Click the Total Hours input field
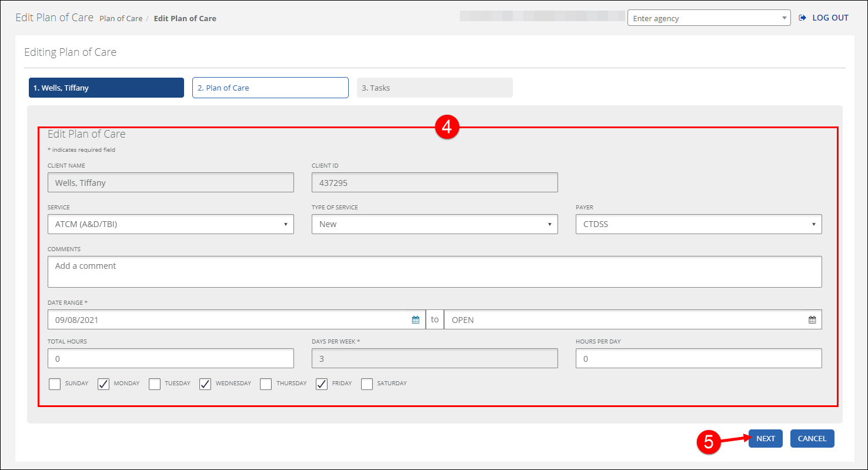 pyautogui.click(x=171, y=359)
